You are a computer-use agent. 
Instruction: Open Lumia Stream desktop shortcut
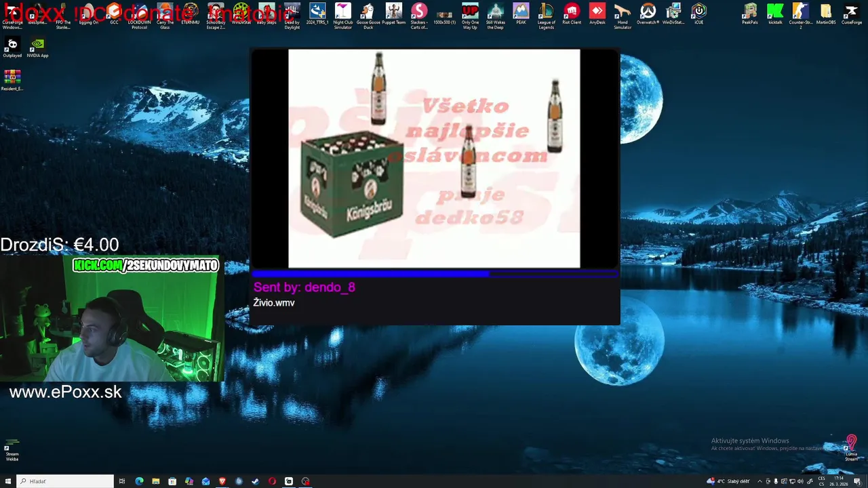(851, 449)
